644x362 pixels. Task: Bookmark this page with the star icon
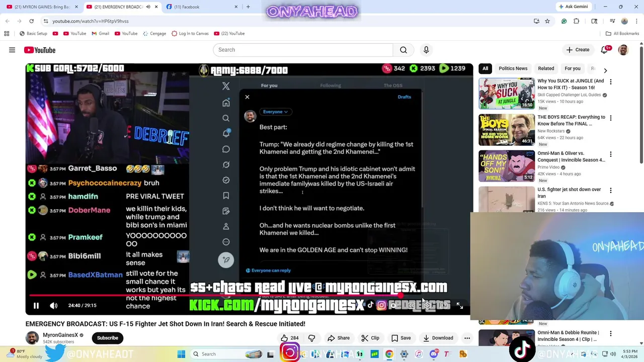(x=547, y=21)
